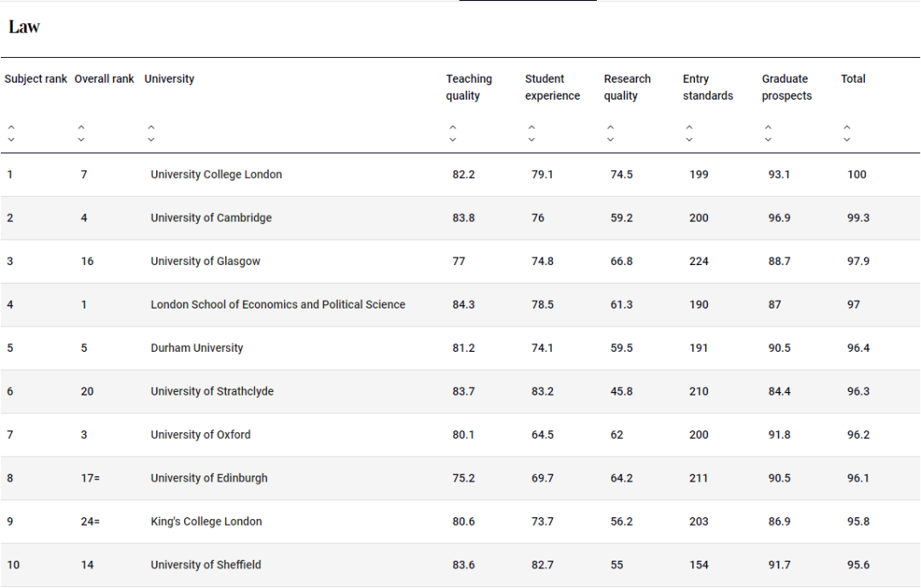
Task: Open University of Cambridge entry
Action: 211,218
